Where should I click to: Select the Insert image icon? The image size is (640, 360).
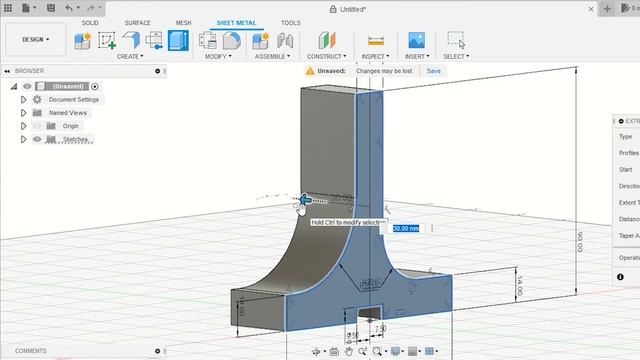coord(416,40)
